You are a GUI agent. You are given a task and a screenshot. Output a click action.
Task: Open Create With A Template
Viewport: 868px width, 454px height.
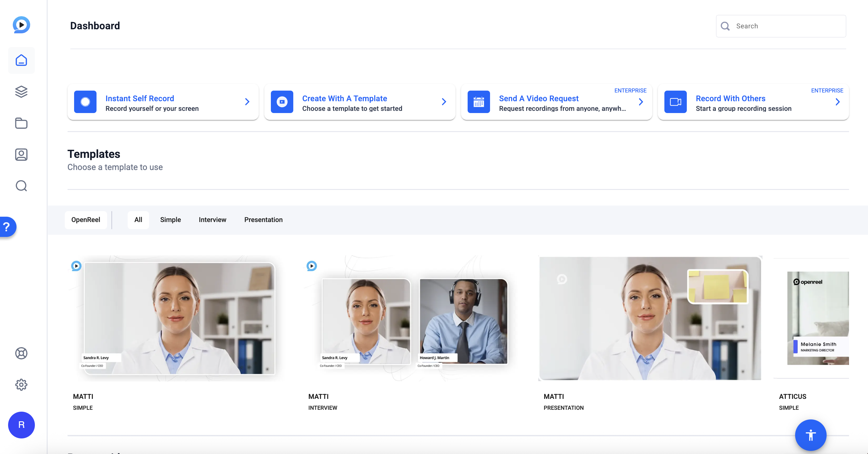(344, 98)
